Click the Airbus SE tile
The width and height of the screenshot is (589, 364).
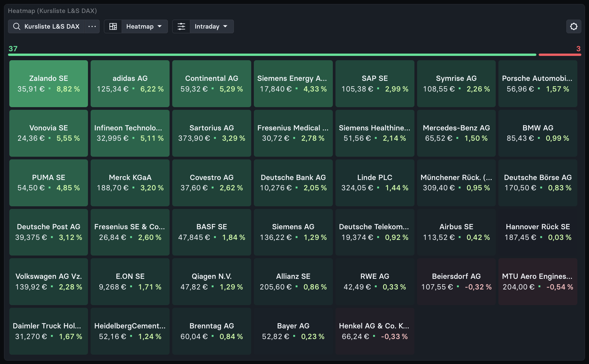tap(456, 232)
